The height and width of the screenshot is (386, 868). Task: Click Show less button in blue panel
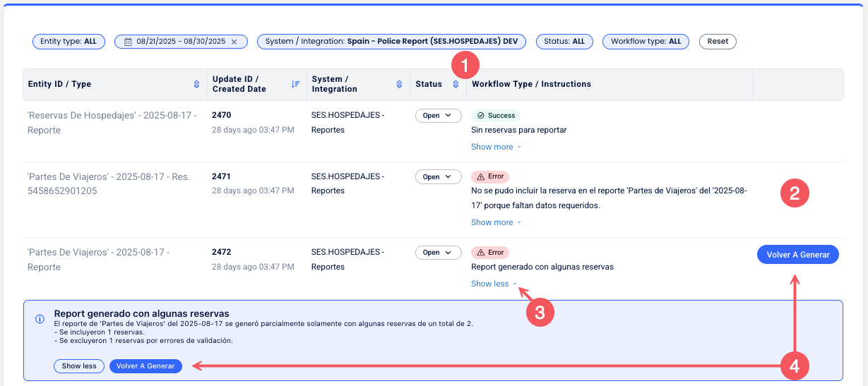coord(79,366)
